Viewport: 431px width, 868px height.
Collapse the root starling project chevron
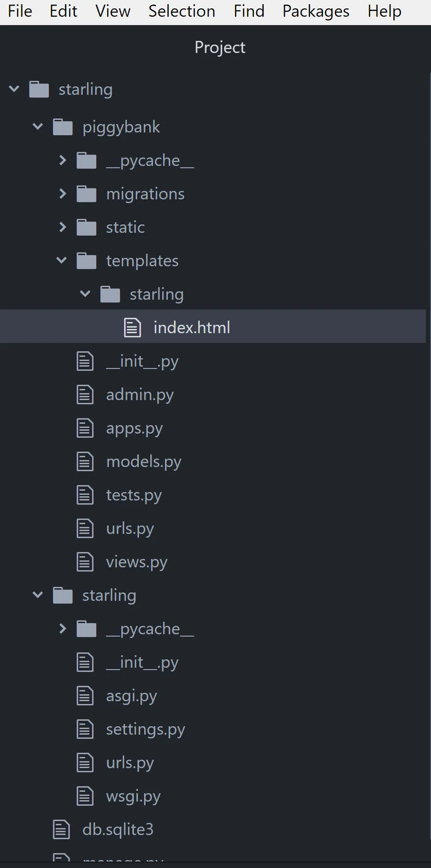point(14,89)
